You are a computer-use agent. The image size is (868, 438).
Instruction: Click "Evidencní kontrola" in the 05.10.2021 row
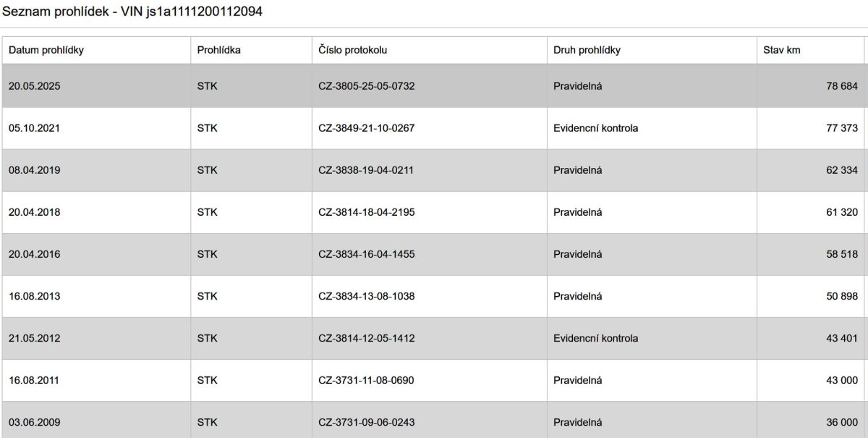point(595,128)
